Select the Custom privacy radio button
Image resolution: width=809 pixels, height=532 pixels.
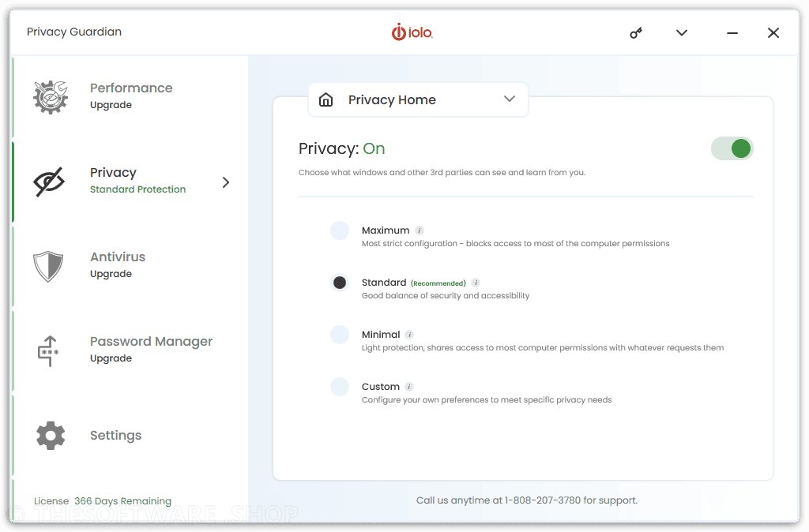pos(340,387)
